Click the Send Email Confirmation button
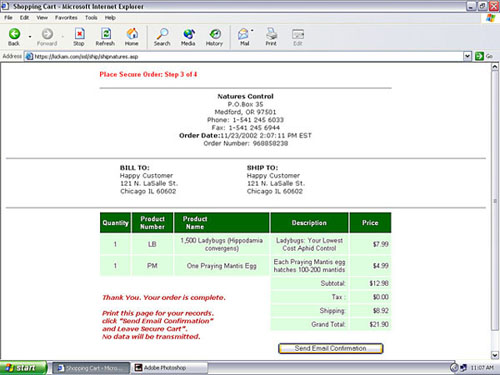The width and height of the screenshot is (500, 375). (x=331, y=348)
